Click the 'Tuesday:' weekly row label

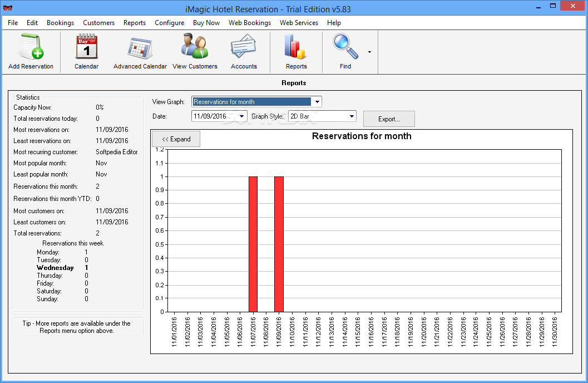tap(49, 260)
